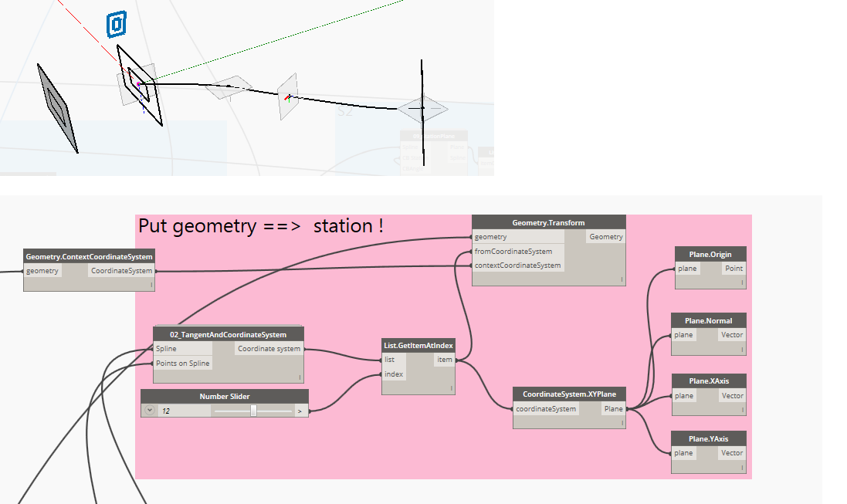This screenshot has width=847, height=504.
Task: Click Plane output on CoordinateSystem.XYPlane
Action: pyautogui.click(x=613, y=409)
